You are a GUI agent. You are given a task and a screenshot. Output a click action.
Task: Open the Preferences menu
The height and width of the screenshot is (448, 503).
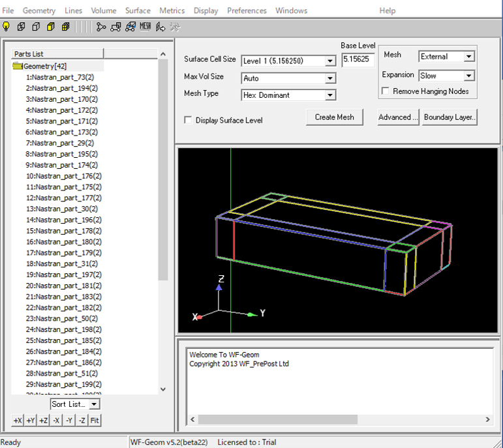[247, 10]
